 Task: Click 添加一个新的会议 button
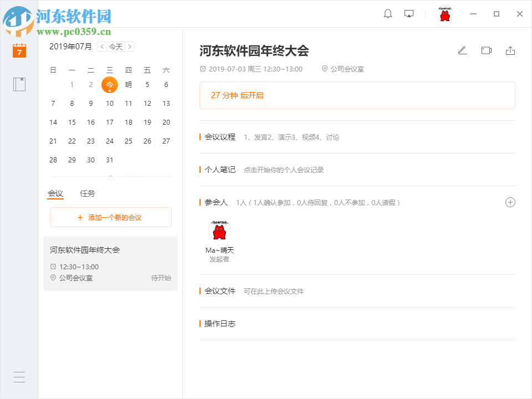point(110,217)
